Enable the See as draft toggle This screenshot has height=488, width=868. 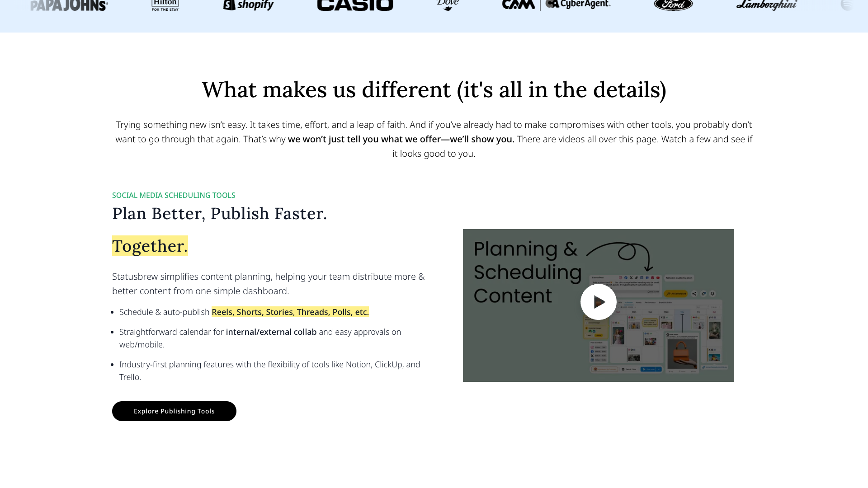click(x=653, y=292)
